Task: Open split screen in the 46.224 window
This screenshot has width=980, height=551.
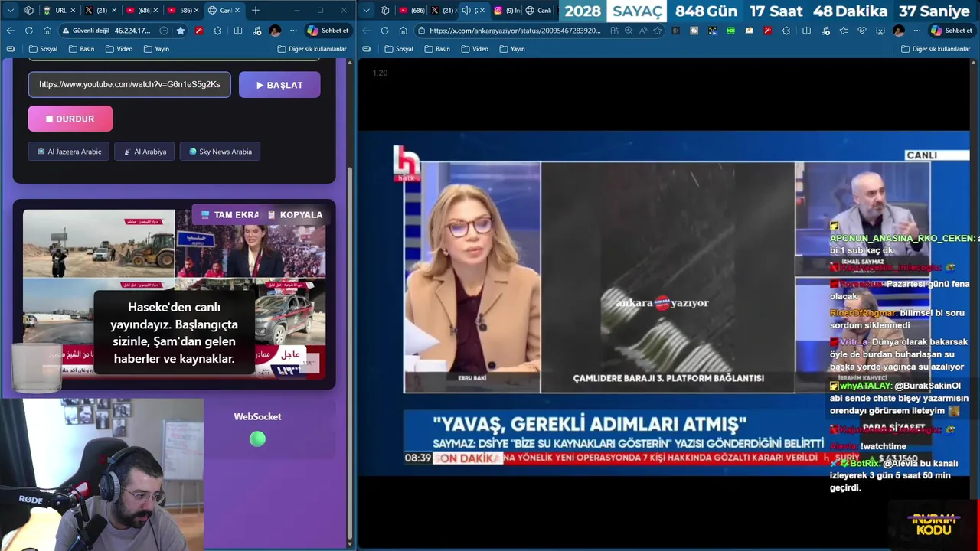Action: (x=237, y=31)
